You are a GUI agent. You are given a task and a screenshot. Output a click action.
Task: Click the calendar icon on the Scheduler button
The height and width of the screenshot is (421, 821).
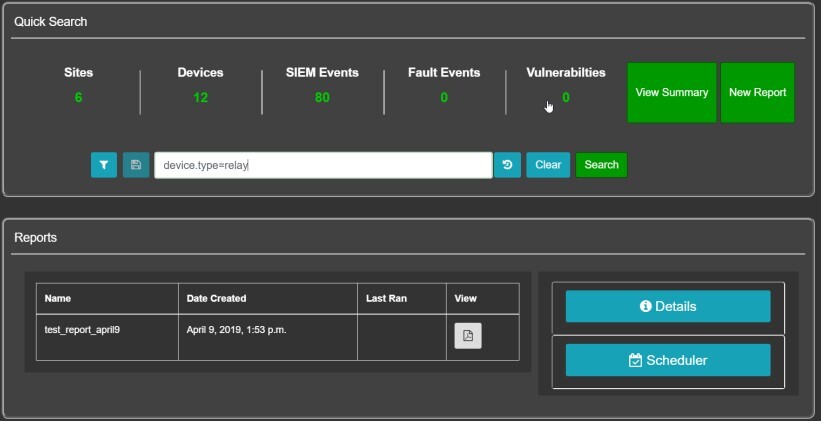[635, 360]
